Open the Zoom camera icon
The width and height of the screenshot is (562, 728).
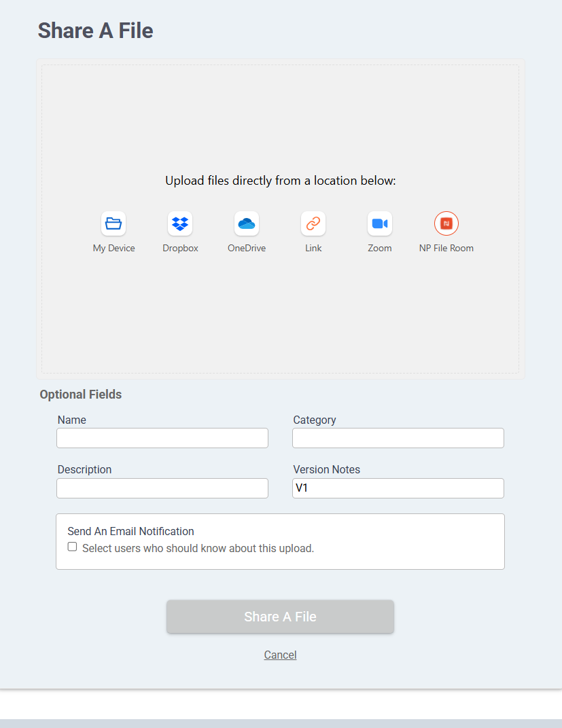[x=380, y=223]
